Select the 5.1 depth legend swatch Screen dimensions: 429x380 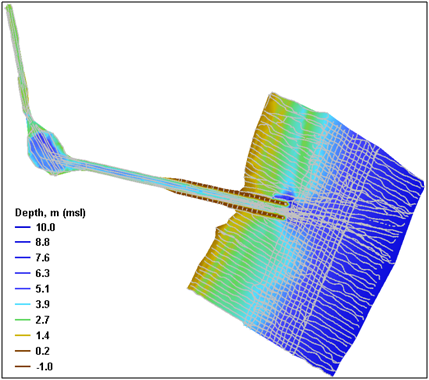(23, 289)
